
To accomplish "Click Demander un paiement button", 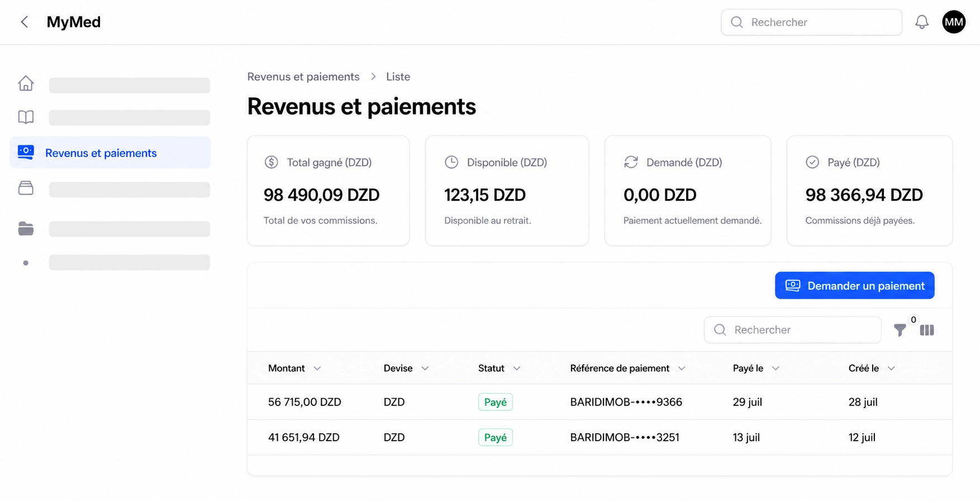I will click(854, 286).
